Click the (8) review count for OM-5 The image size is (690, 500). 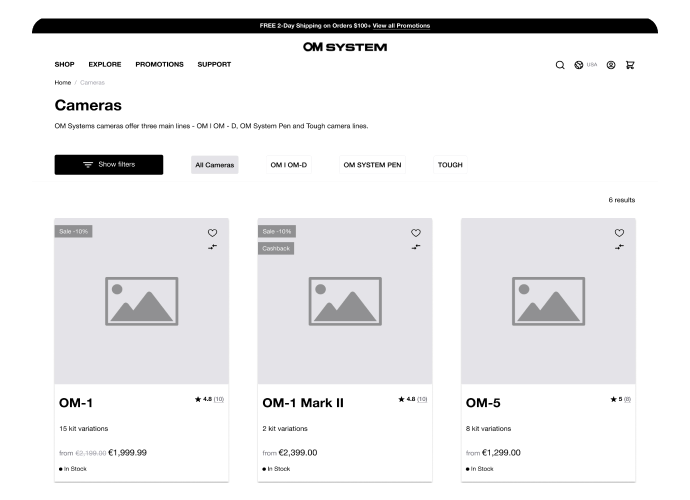click(x=627, y=399)
